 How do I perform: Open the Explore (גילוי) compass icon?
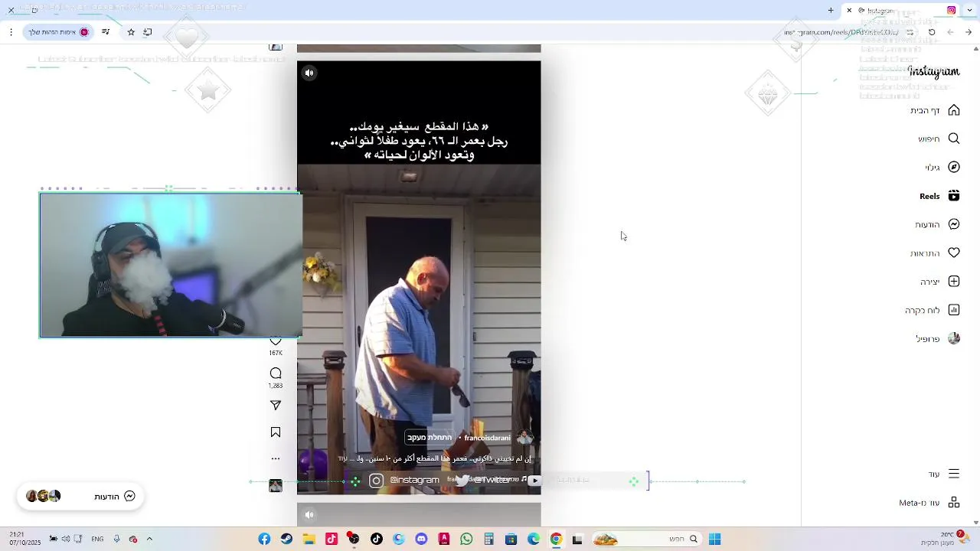[954, 167]
